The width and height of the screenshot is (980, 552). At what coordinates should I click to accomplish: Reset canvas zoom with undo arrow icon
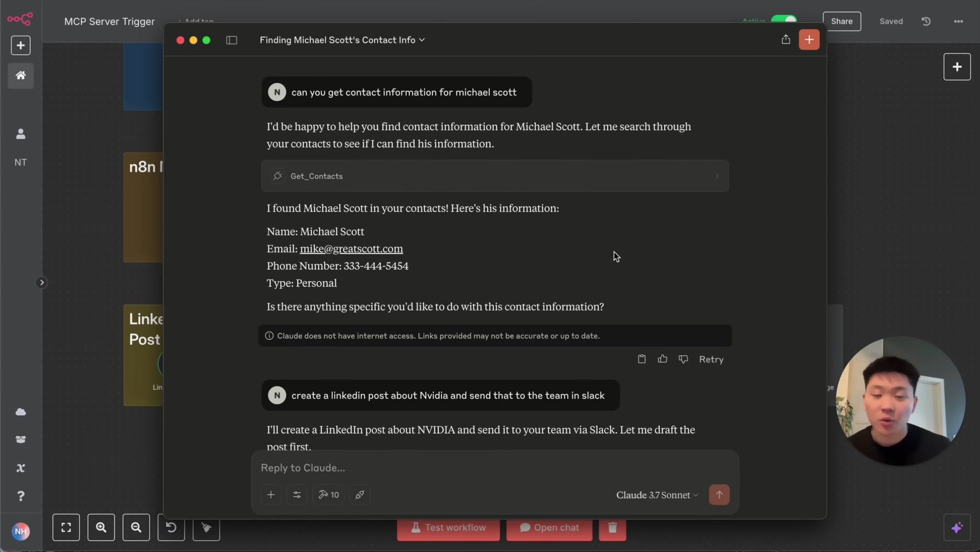[x=171, y=527]
